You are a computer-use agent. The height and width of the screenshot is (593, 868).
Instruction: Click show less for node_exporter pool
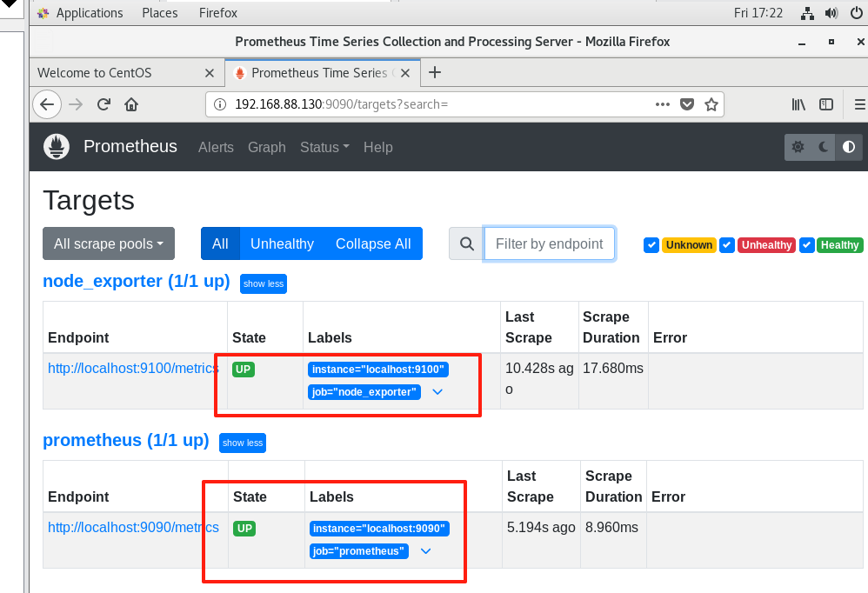tap(264, 283)
